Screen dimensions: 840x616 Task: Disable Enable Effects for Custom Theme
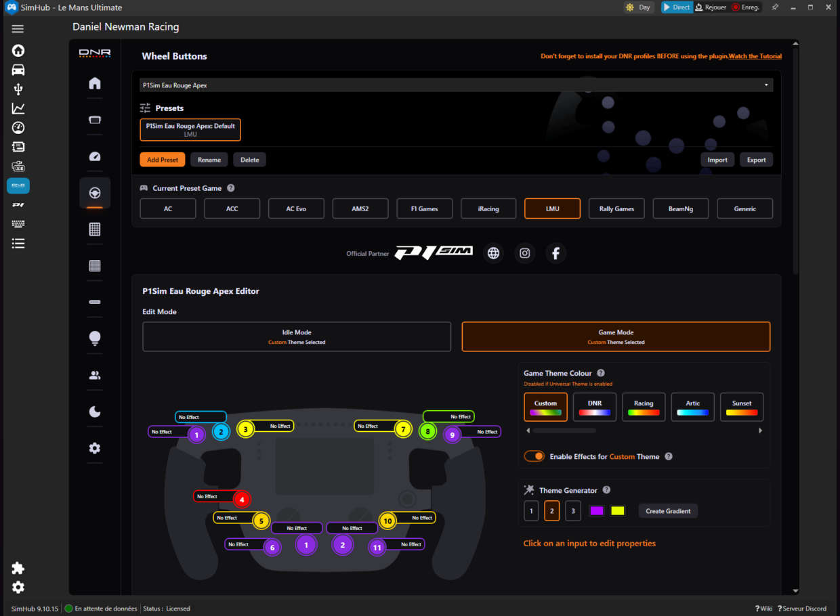point(534,456)
